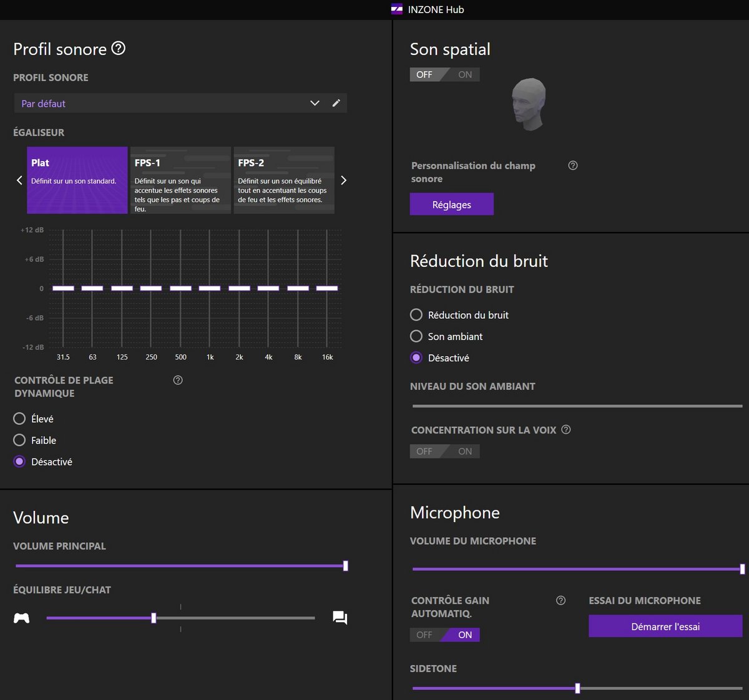The width and height of the screenshot is (749, 700).
Task: Click the Sidetone slider handle
Action: click(x=577, y=688)
